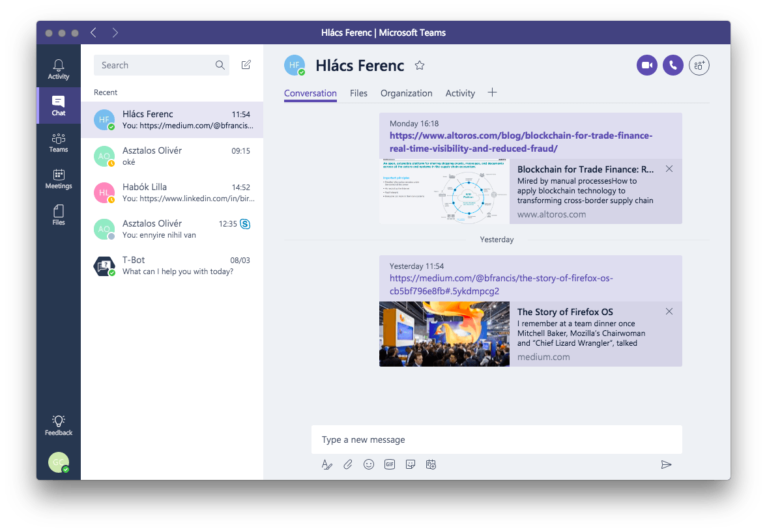The height and width of the screenshot is (532, 767).
Task: Open the medium.com Firefox OS story link
Action: point(501,285)
